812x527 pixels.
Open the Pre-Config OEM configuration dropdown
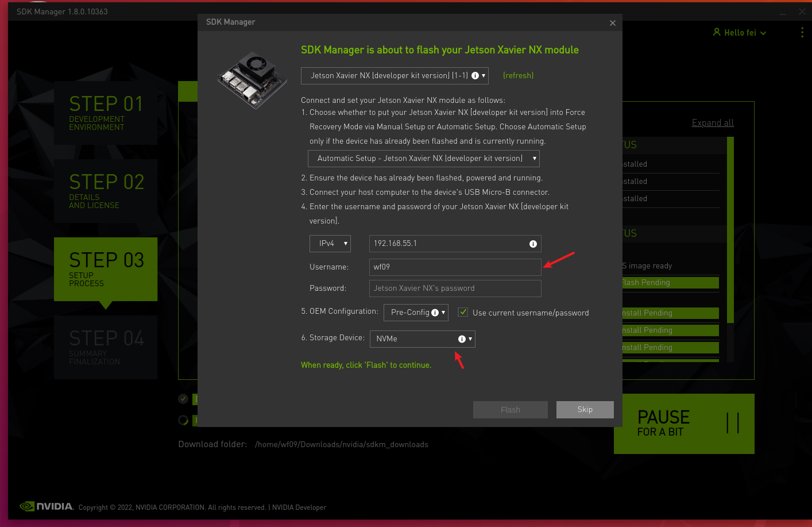point(415,313)
